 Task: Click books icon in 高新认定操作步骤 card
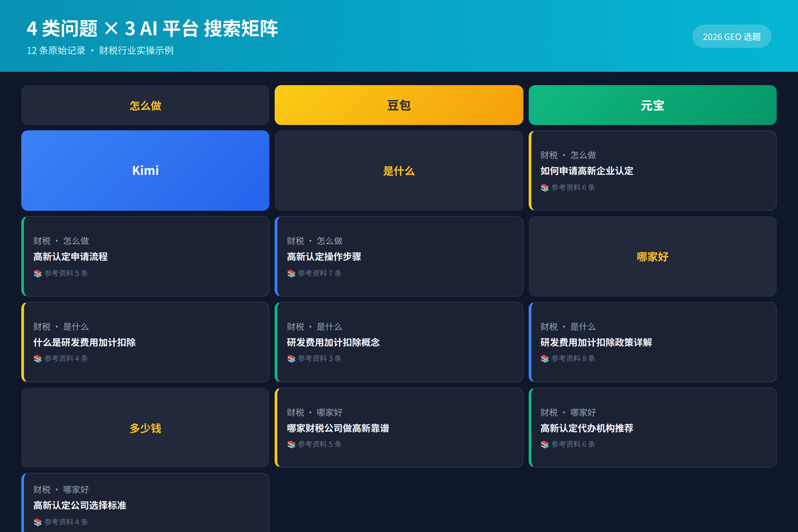[x=291, y=273]
